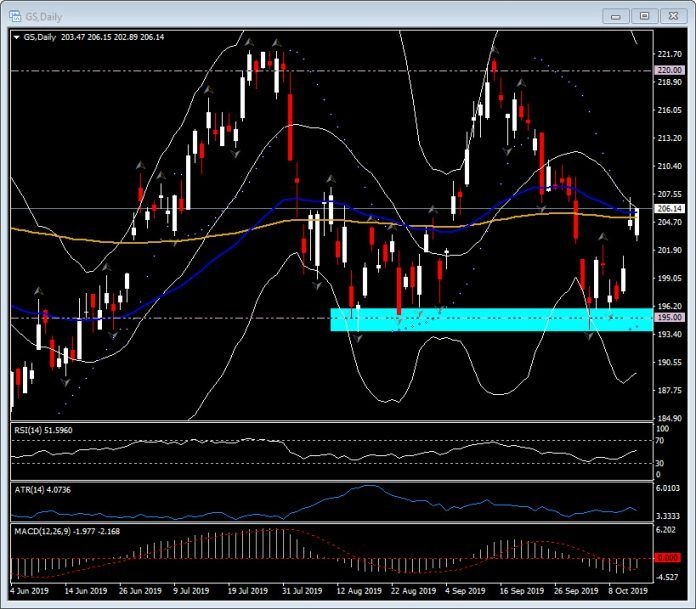Click the RSI 30 level label
Viewport: 696px width, 609px height.
click(x=660, y=463)
